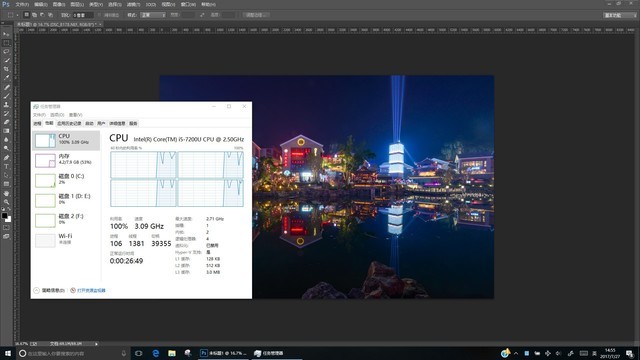Viewport: 640px width, 360px height.
Task: Select the Rectangular Marquee tool
Action: pos(6,43)
